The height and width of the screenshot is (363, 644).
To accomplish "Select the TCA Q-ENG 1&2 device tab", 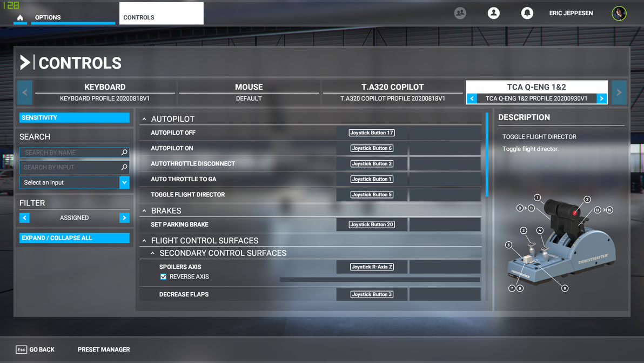I will point(536,87).
